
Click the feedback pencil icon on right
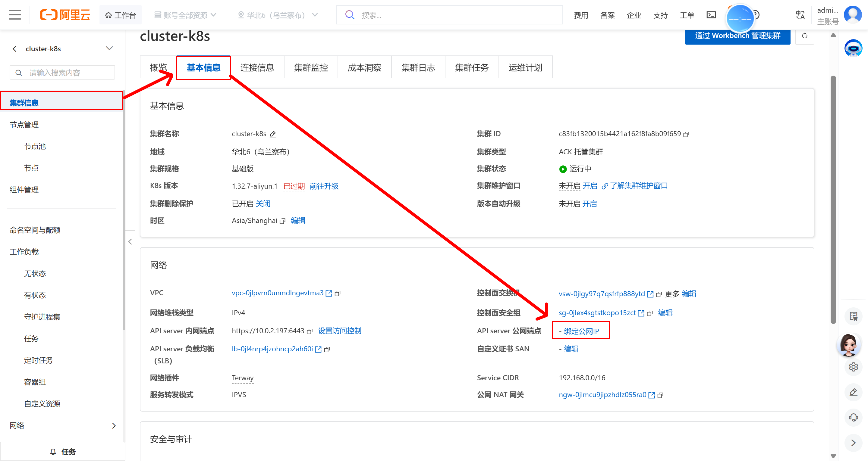(x=853, y=392)
